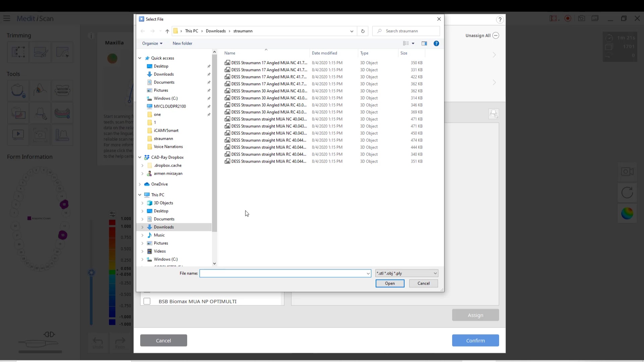Select the 350 KB 17 Angled MUA NC file
The image size is (644, 362).
pyautogui.click(x=324, y=63)
